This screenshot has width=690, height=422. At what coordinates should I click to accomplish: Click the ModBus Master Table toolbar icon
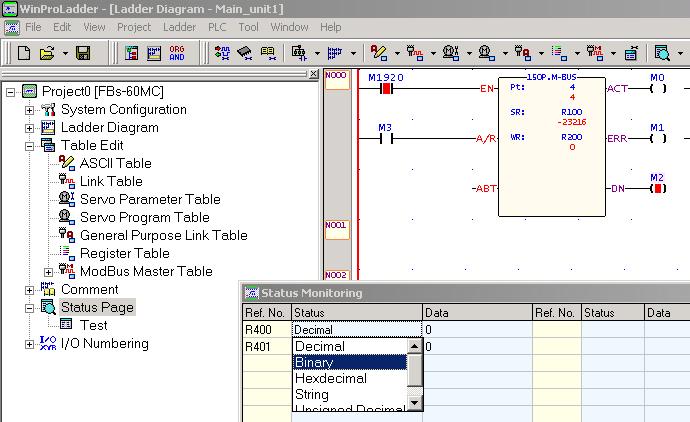tap(595, 53)
